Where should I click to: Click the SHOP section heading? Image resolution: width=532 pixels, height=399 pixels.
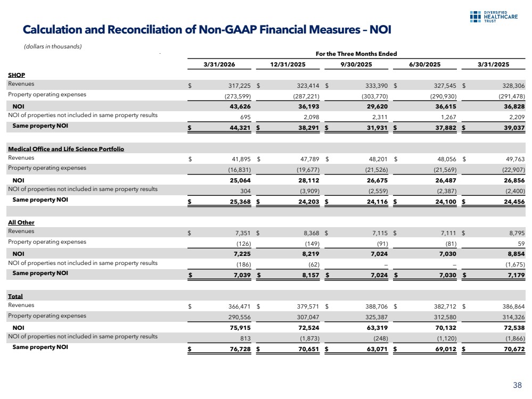click(17, 75)
